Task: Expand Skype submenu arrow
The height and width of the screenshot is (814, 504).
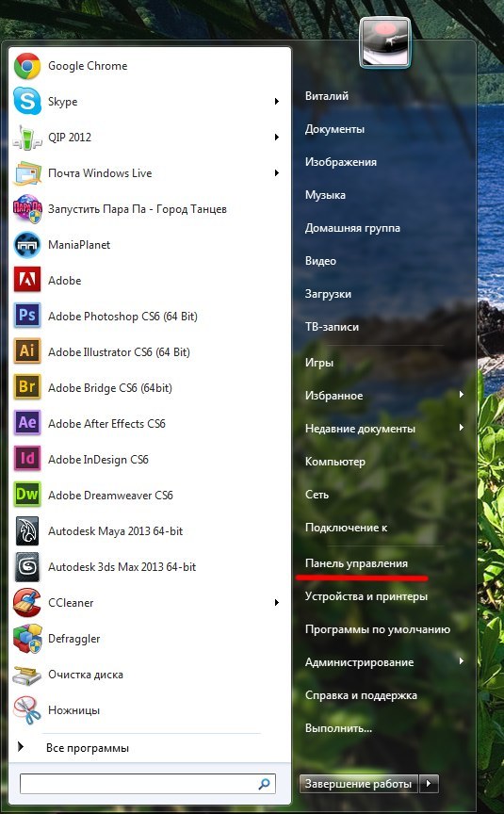Action: [277, 102]
